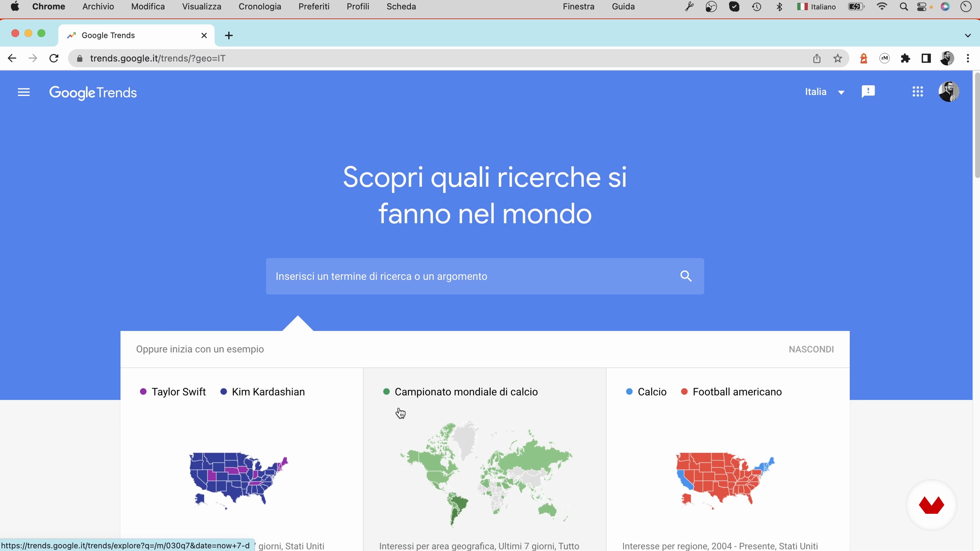Switch the Italiano input source
Screen dimensions: 980x551
[x=816, y=6]
